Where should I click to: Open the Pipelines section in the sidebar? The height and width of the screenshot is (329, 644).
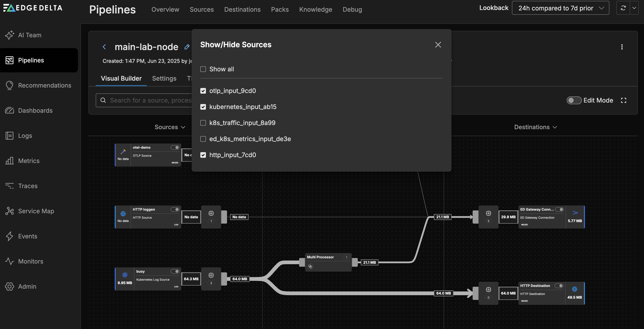[x=31, y=60]
